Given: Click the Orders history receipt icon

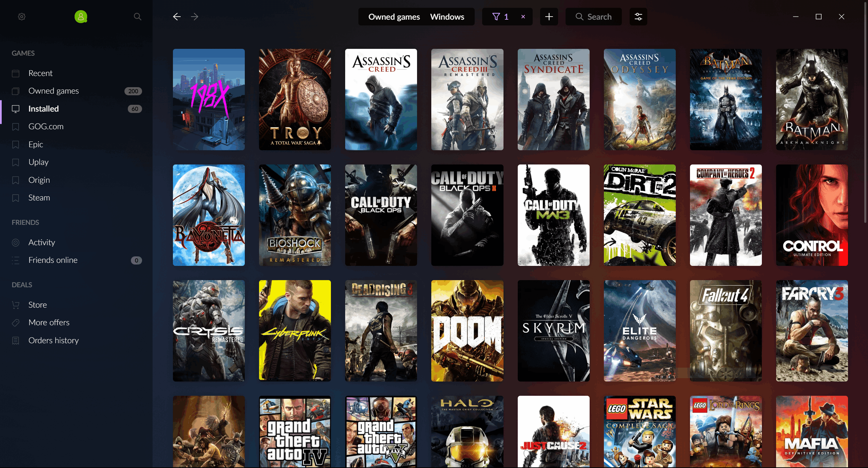Looking at the screenshot, I should coord(16,340).
